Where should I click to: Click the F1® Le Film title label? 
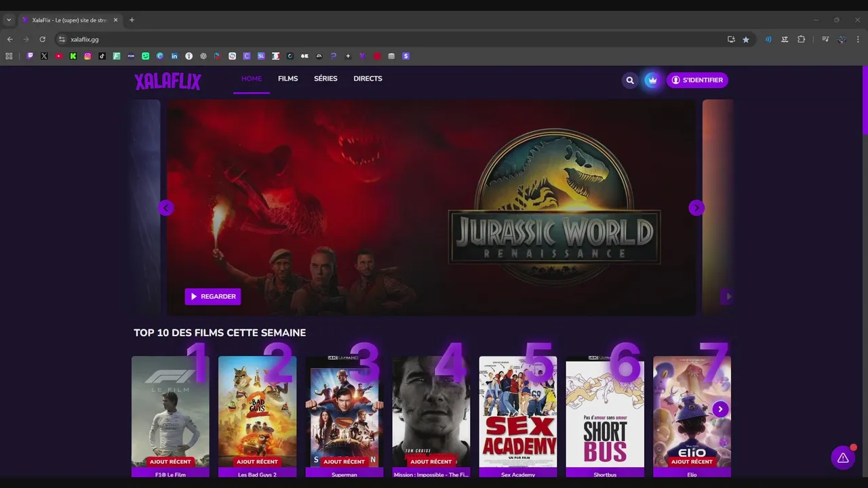[170, 474]
